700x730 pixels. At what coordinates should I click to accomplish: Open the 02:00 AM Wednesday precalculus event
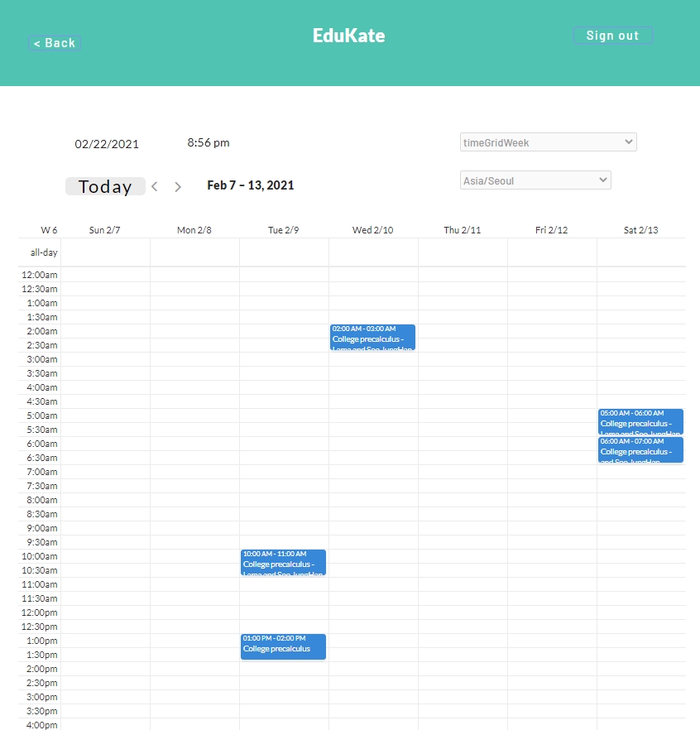click(x=372, y=337)
